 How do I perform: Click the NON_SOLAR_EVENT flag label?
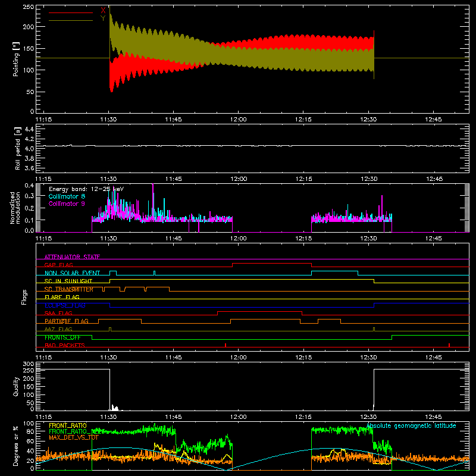point(72,273)
